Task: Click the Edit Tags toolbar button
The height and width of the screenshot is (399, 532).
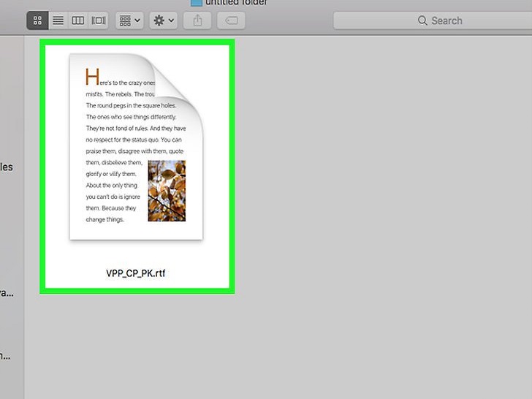Action: 231,20
